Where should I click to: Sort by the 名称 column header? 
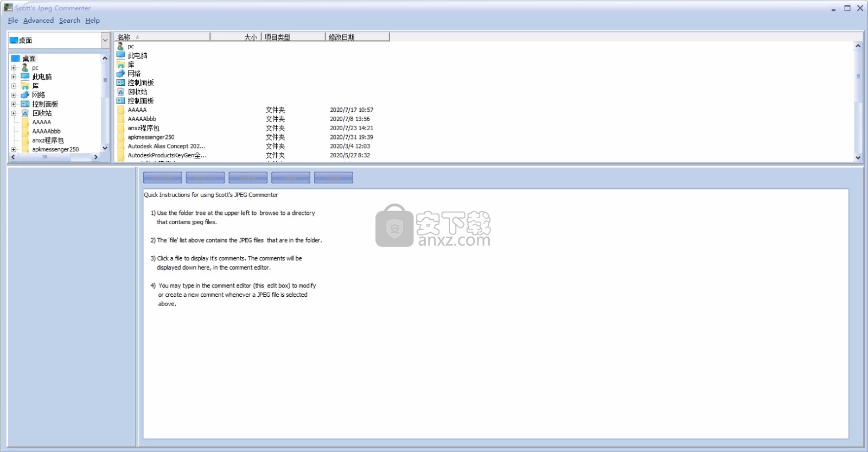click(x=162, y=37)
